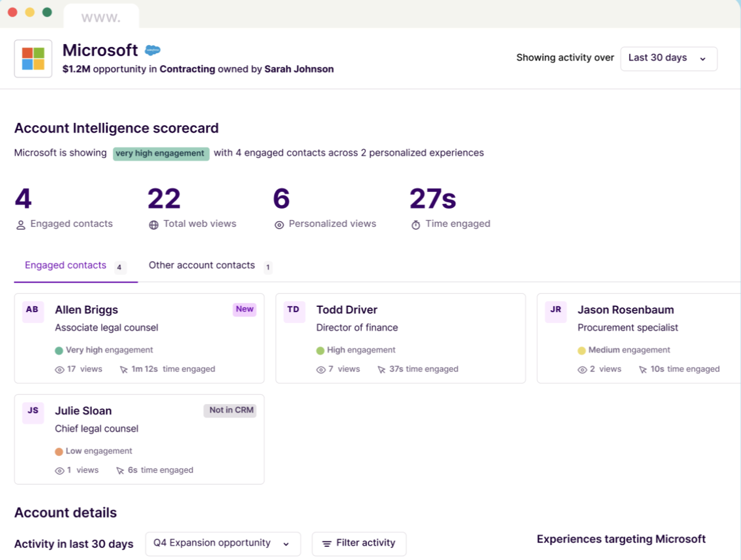
Task: Click the person icon by Engaged contacts stat
Action: (x=21, y=225)
